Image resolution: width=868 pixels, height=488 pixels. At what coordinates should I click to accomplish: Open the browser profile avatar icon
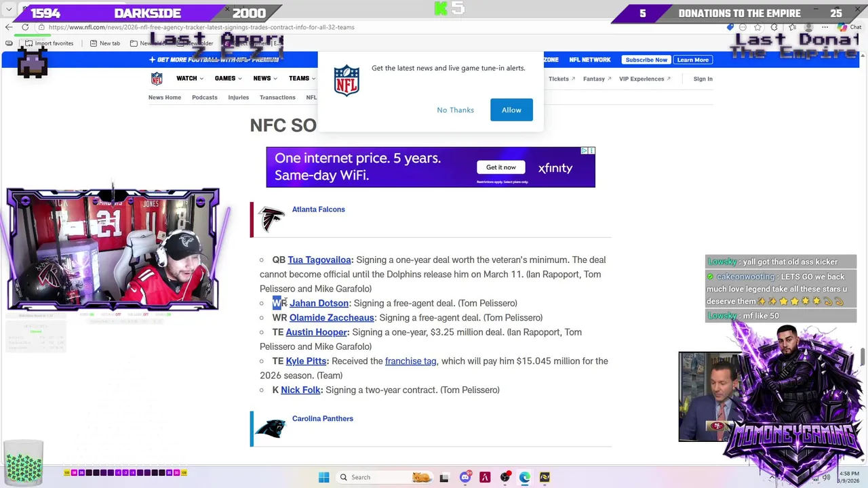click(808, 27)
